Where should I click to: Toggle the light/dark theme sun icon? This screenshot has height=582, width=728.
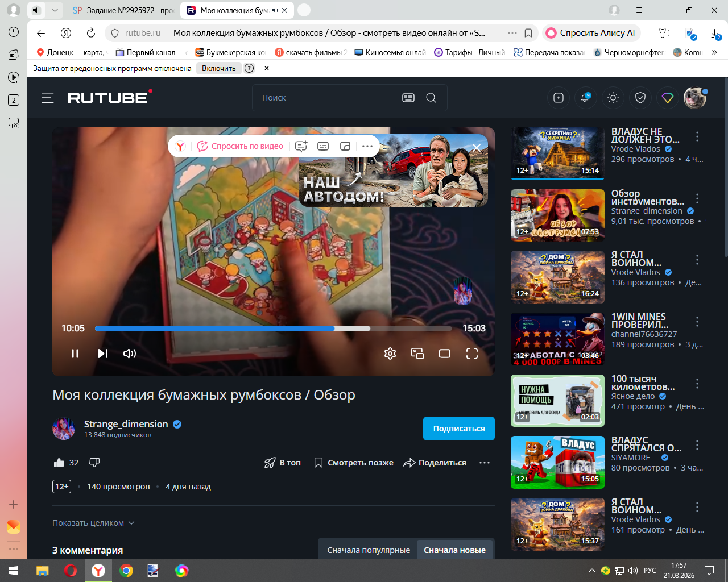(x=613, y=98)
